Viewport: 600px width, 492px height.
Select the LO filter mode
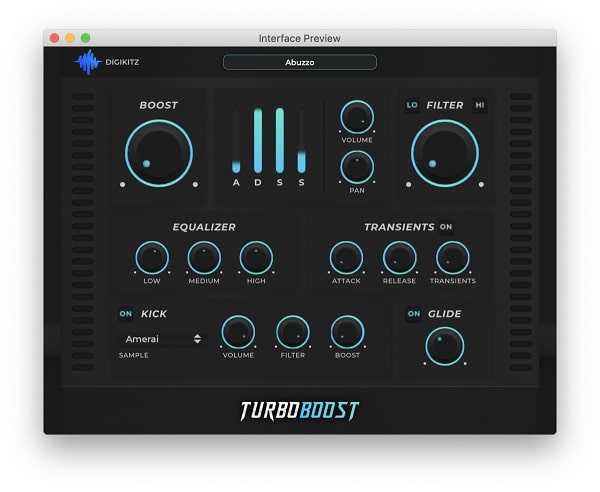411,105
